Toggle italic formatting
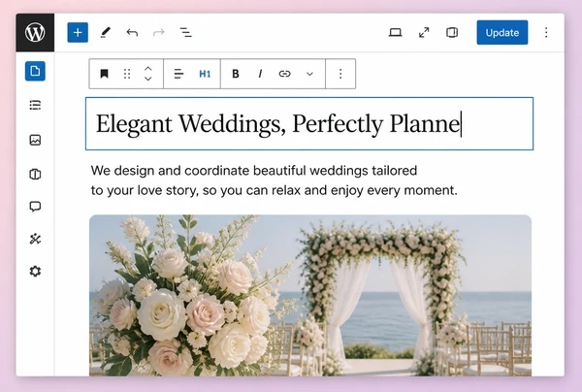This screenshot has width=582, height=392. coord(260,74)
